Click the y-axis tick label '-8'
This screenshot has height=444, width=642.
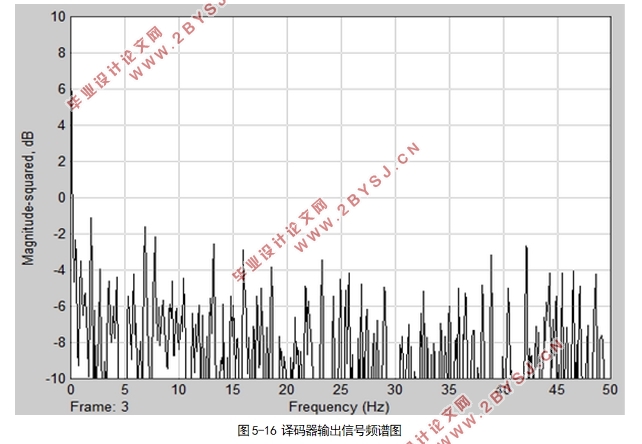(59, 342)
